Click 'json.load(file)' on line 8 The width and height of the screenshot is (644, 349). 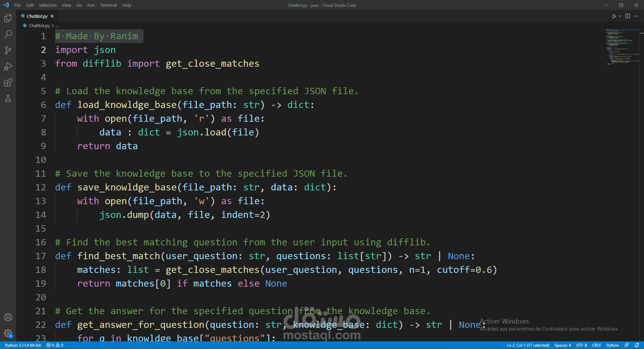(x=218, y=132)
